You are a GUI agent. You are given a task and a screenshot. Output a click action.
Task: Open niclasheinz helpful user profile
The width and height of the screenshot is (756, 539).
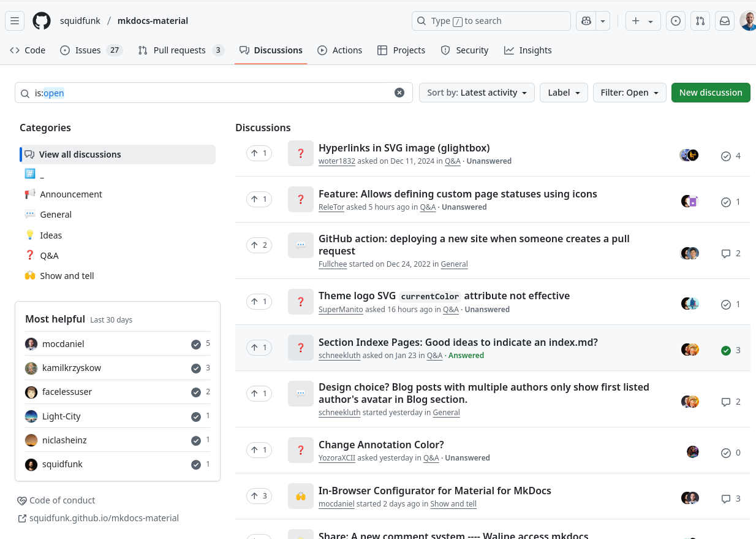coord(65,440)
